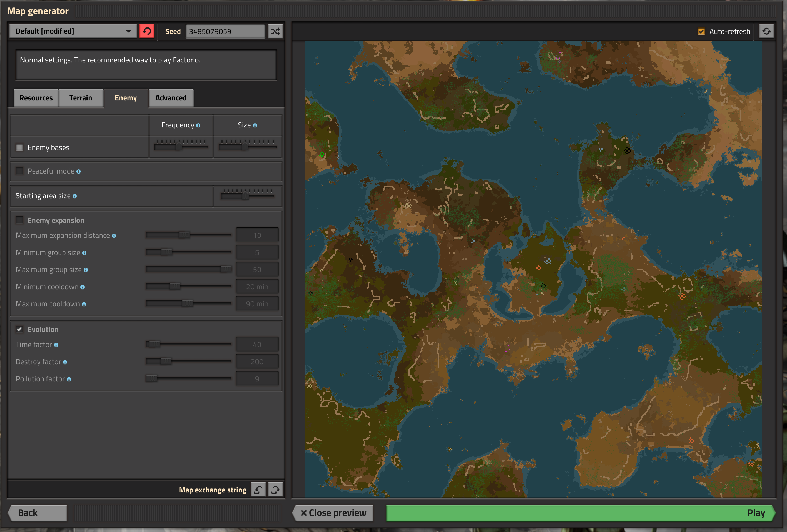
Task: Click the Map exchange string label
Action: pyautogui.click(x=213, y=490)
